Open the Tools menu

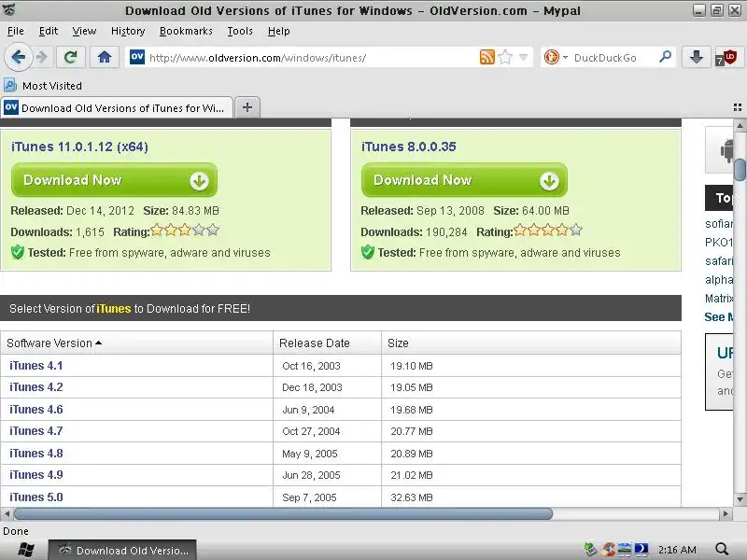[x=240, y=31]
